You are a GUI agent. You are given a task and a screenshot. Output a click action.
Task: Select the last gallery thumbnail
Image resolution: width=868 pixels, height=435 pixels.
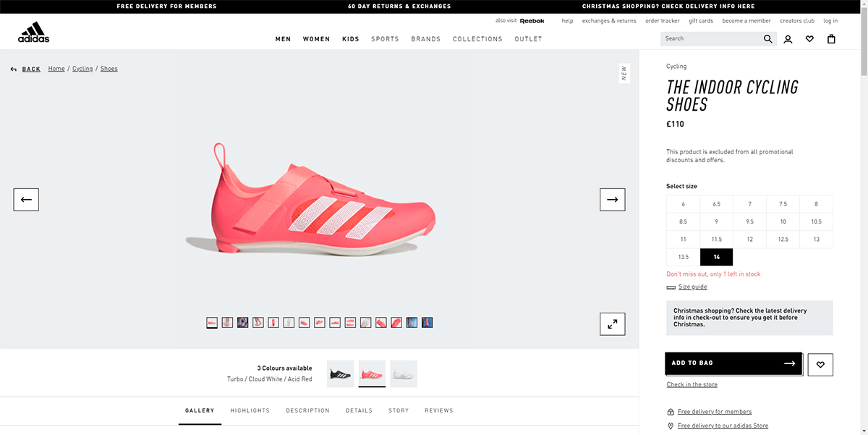pos(427,323)
